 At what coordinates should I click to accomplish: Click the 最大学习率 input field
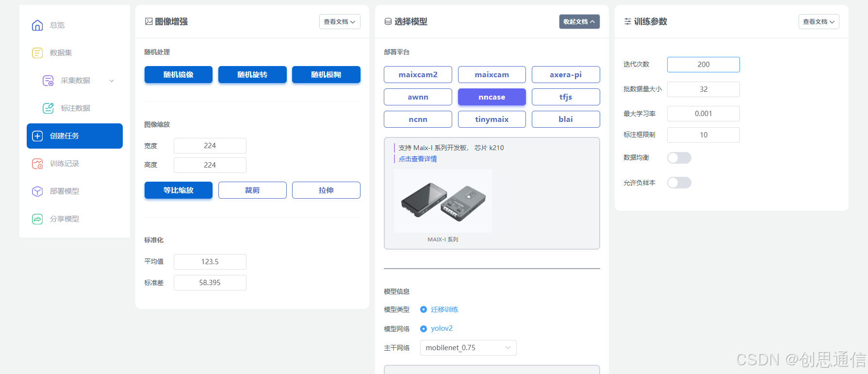coord(704,114)
